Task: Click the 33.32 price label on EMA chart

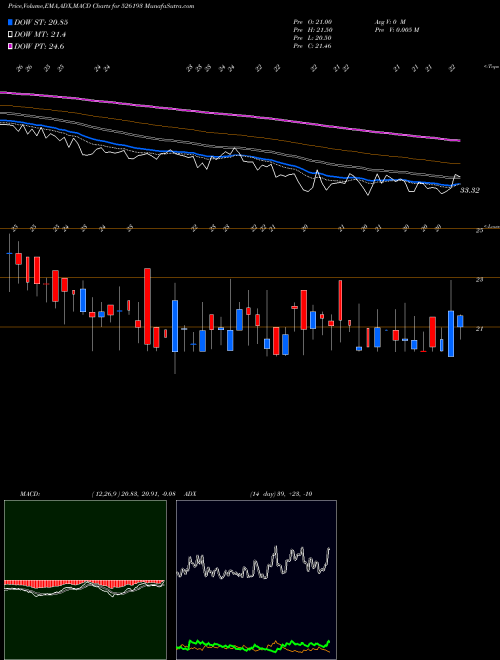Action: pyautogui.click(x=470, y=191)
